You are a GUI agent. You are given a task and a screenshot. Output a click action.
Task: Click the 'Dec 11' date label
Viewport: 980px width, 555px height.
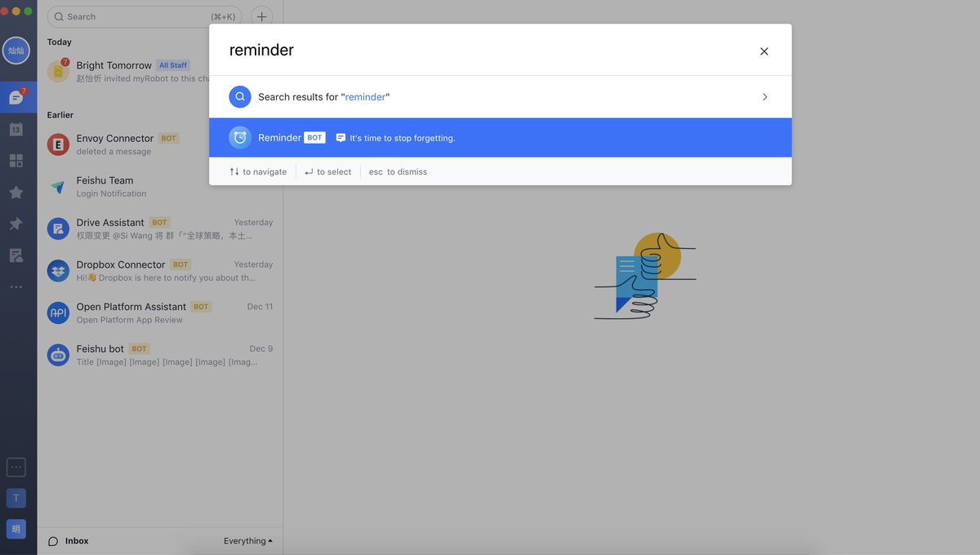[x=261, y=307]
